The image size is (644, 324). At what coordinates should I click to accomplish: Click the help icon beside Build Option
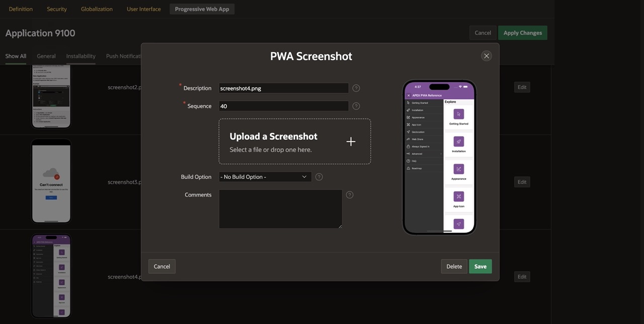click(x=319, y=177)
